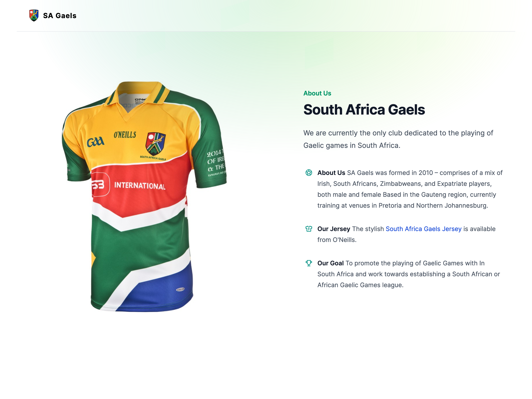Click the GAA logo on the jersey
The image size is (532, 399).
tap(95, 142)
